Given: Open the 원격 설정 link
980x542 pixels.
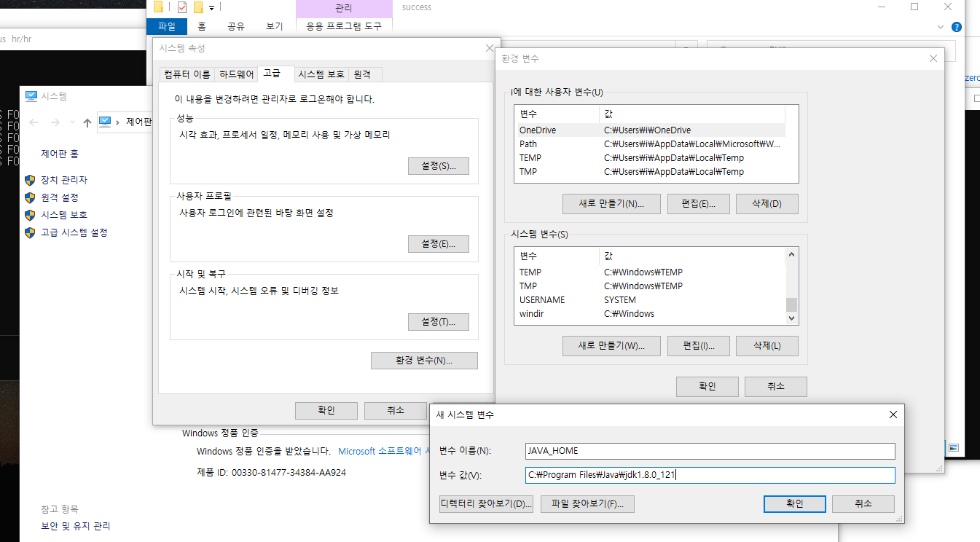Looking at the screenshot, I should point(60,197).
